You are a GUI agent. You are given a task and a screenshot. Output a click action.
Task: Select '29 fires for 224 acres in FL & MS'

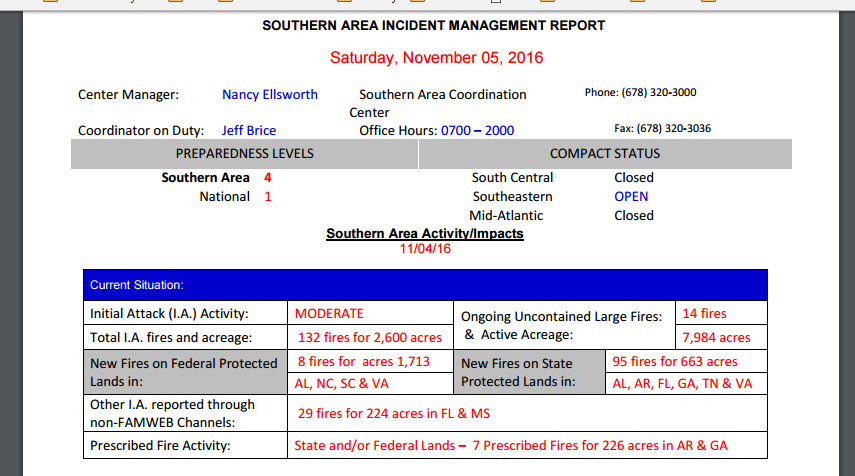[394, 413]
